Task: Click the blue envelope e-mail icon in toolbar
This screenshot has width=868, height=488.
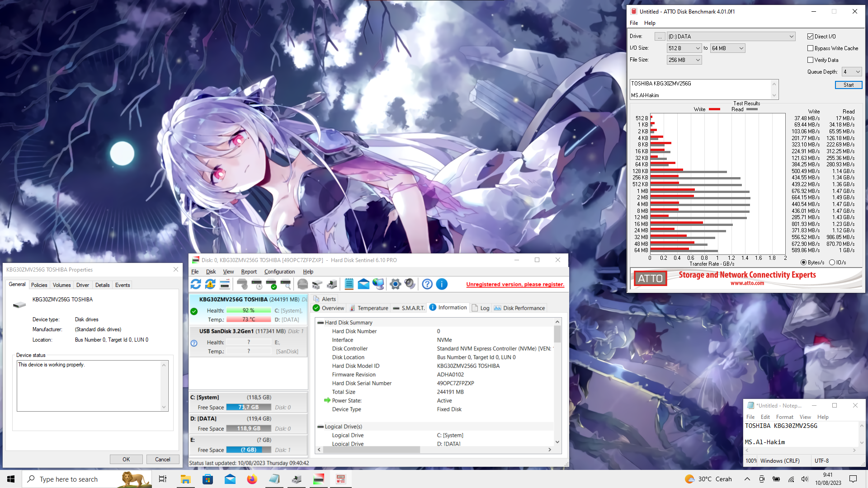Action: tap(363, 284)
